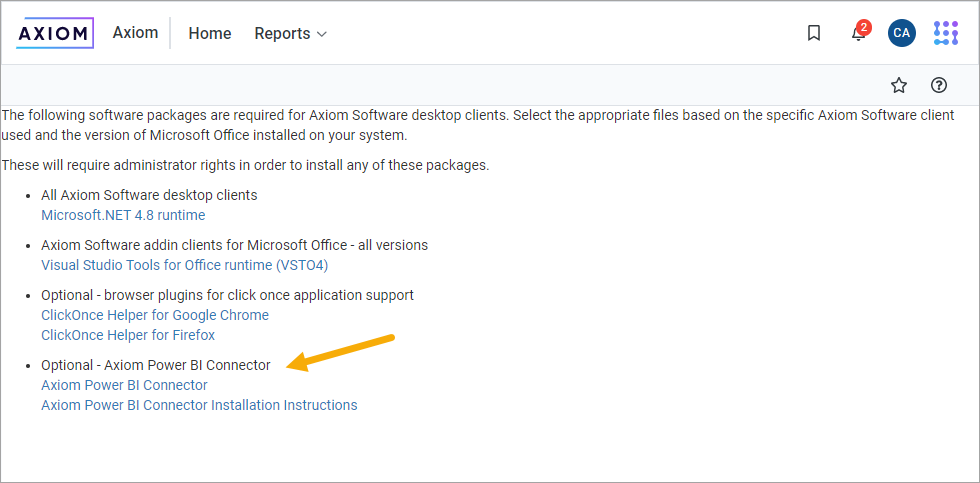Download the Axiom Power BI Connector link
Image resolution: width=980 pixels, height=483 pixels.
coord(124,385)
